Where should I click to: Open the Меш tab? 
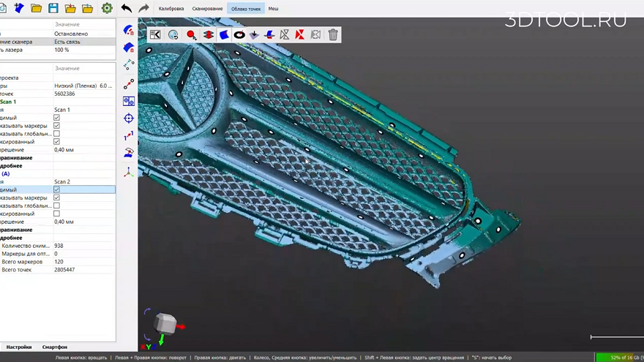click(273, 9)
